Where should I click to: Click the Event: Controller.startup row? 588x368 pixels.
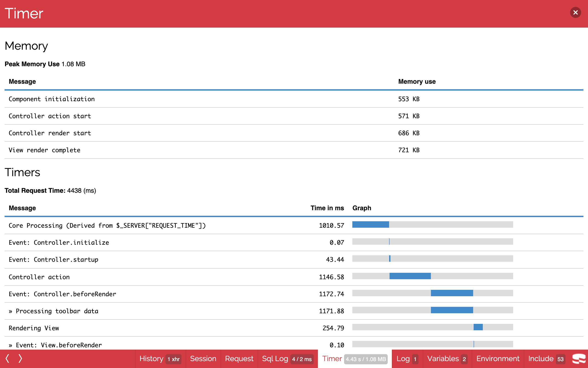294,260
